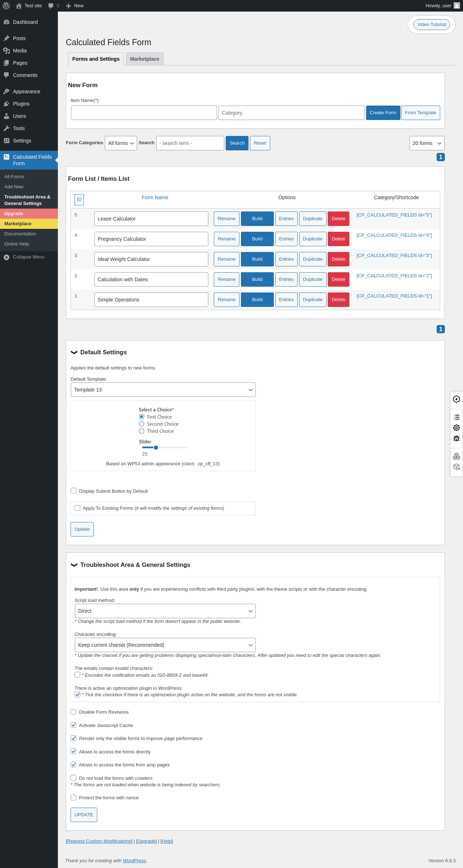Click the comments bubble icon in admin bar

click(x=51, y=6)
